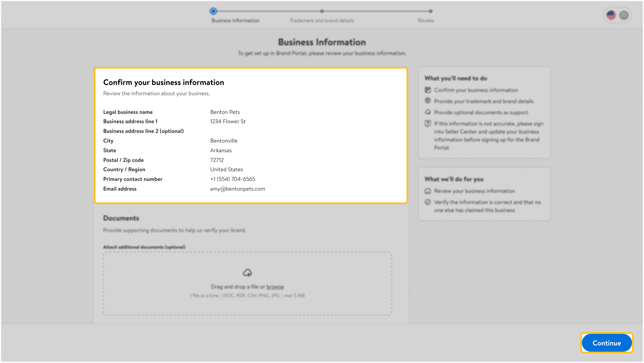This screenshot has height=363, width=644.
Task: Click the US flag language icon
Action: pyautogui.click(x=611, y=15)
